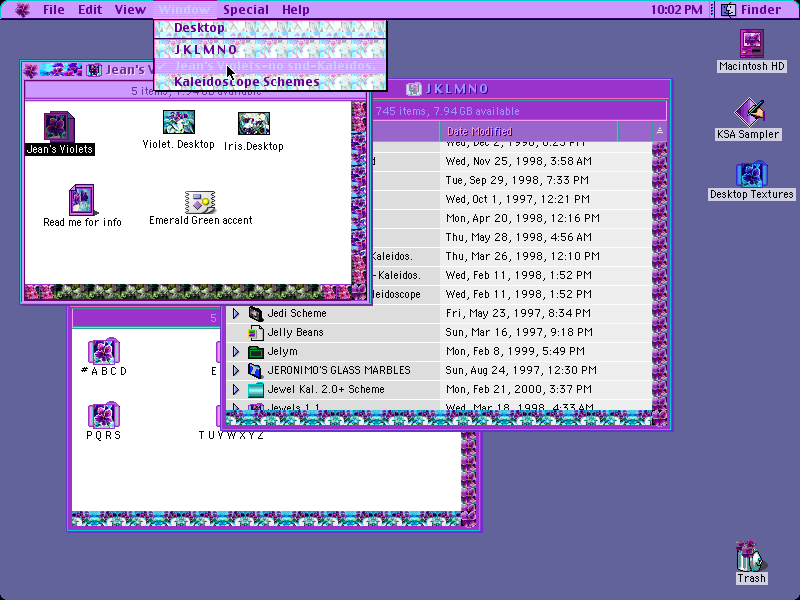Expand the Jelym folder triangle

pos(236,351)
